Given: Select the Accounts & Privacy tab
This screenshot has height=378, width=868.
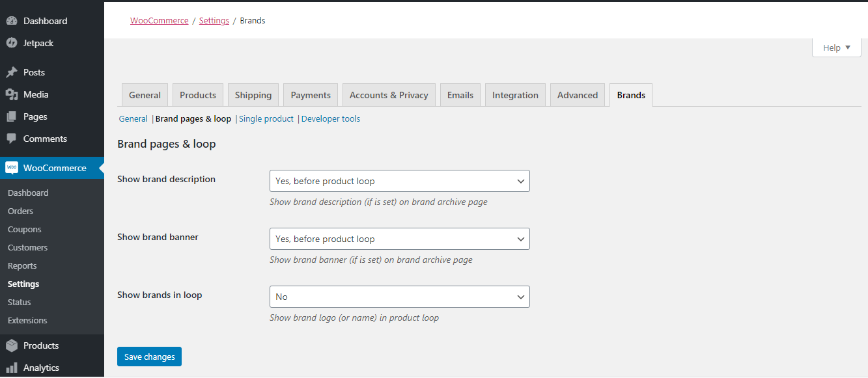Looking at the screenshot, I should pos(388,94).
